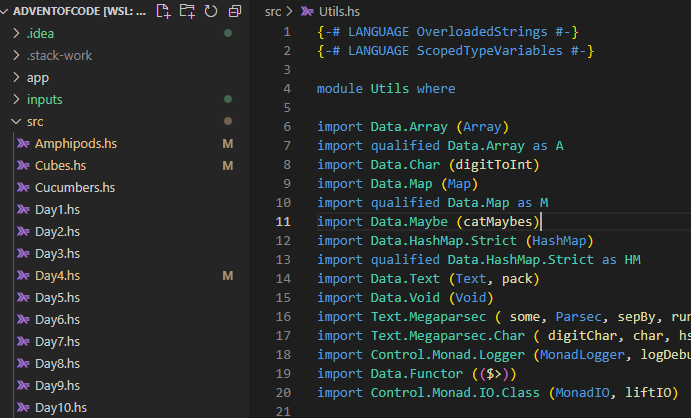691x418 pixels.
Task: Click the Haskell icon beside Amphipods.hs
Action: (23, 143)
